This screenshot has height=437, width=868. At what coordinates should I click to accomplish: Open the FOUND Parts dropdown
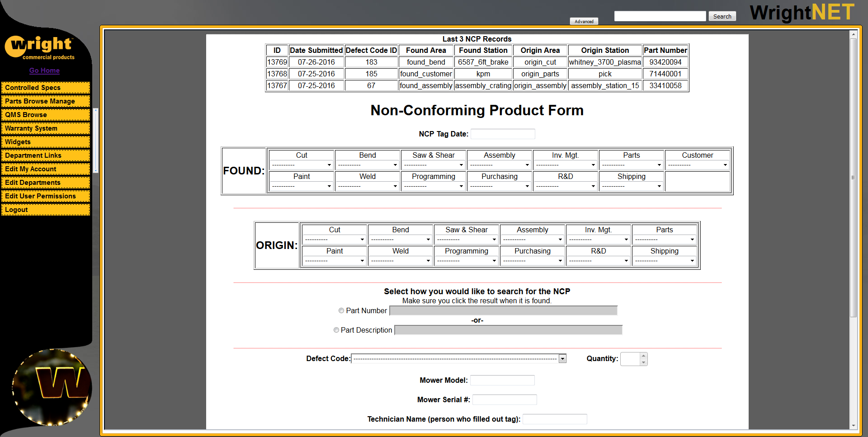pyautogui.click(x=632, y=165)
